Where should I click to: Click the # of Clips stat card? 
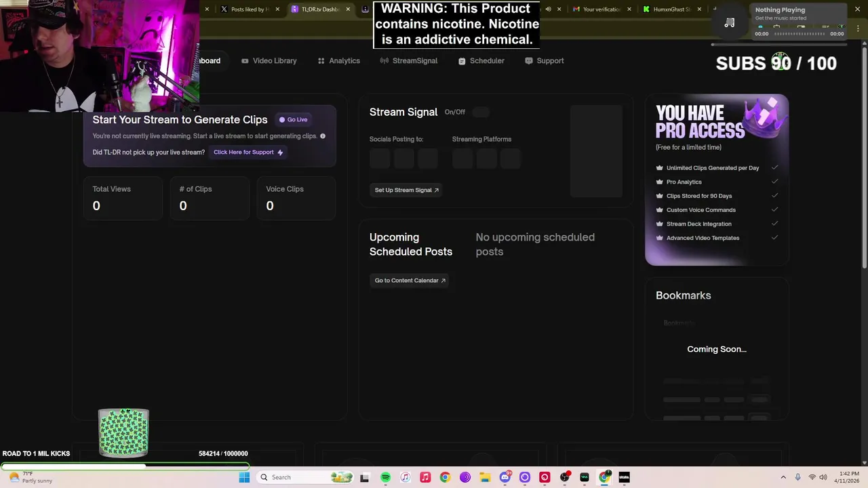pyautogui.click(x=210, y=198)
